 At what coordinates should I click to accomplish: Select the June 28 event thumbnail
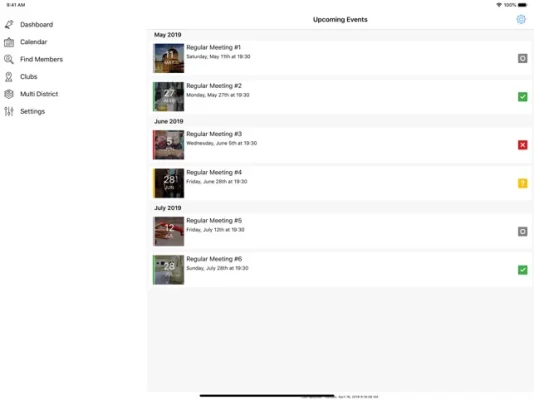tap(169, 183)
